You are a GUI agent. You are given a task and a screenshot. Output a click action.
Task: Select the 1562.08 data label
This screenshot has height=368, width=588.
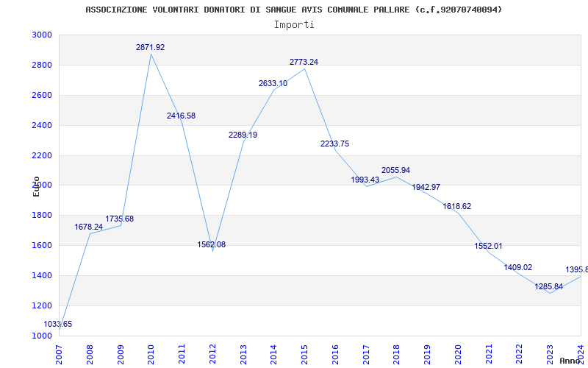pos(212,244)
